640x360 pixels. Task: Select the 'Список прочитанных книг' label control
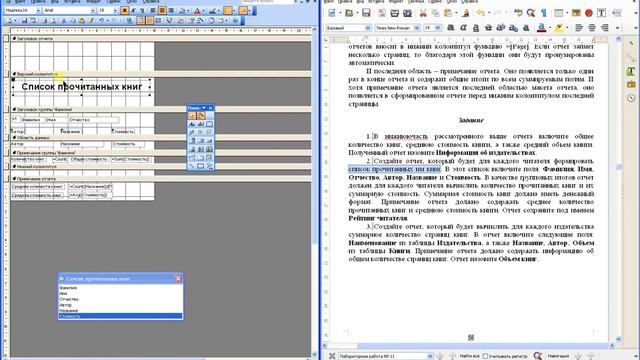pos(82,87)
